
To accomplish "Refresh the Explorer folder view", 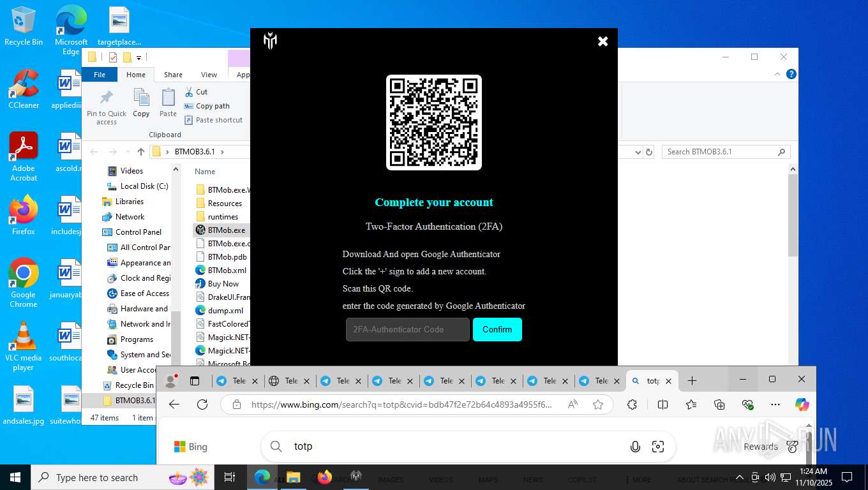I will click(649, 152).
